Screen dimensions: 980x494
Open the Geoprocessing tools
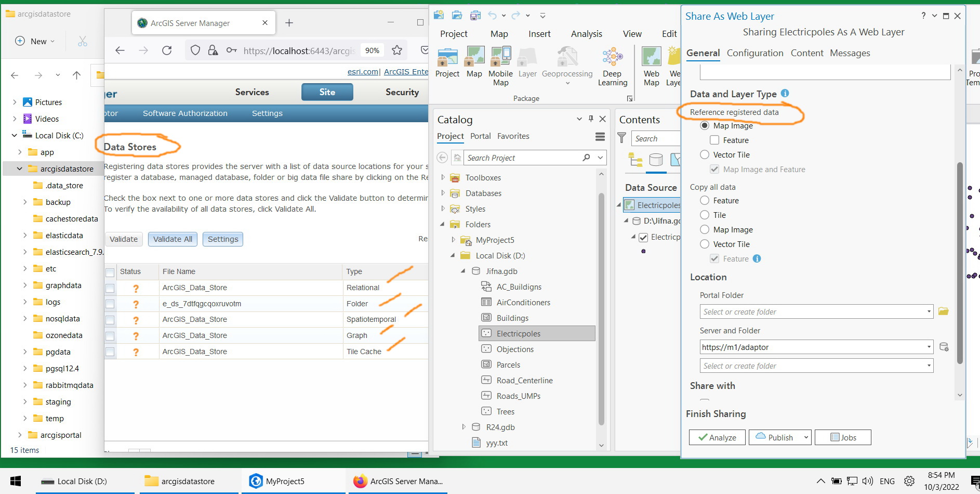pos(567,62)
